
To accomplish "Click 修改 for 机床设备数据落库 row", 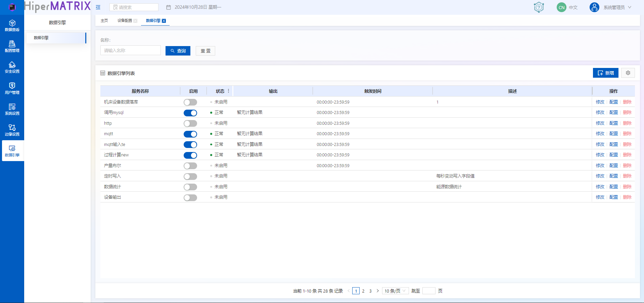I will [600, 102].
